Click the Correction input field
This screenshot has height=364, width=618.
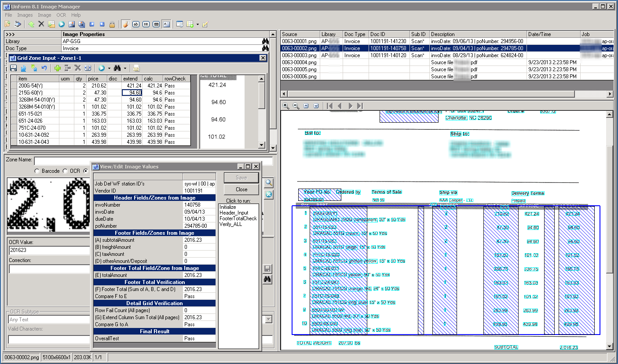coord(48,269)
